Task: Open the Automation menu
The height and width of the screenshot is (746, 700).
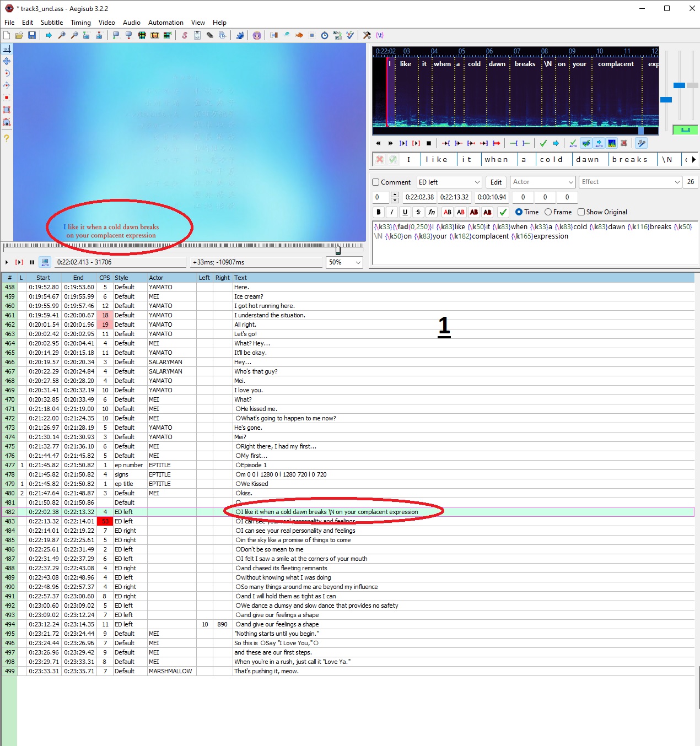Action: (x=165, y=23)
